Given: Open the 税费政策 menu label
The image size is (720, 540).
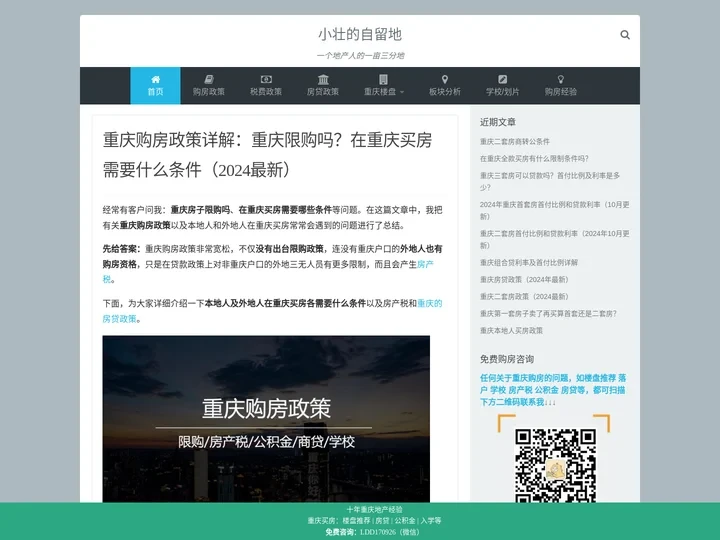Looking at the screenshot, I should point(266,91).
